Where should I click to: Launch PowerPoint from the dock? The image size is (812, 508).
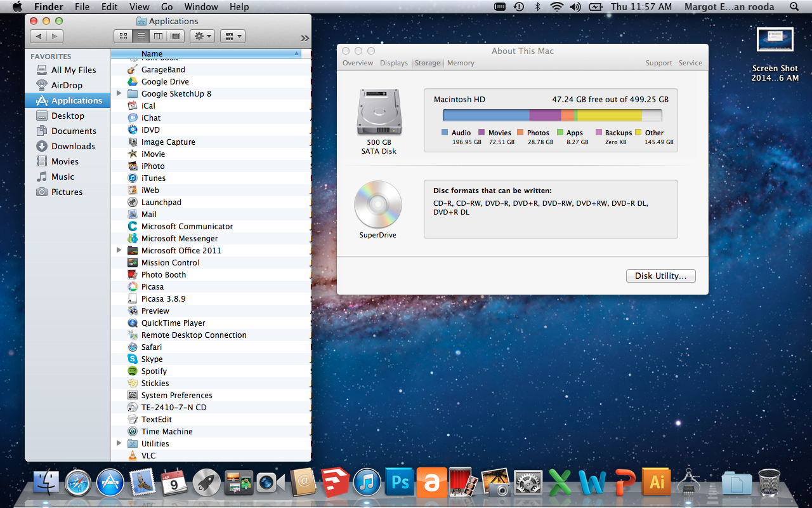[625, 483]
